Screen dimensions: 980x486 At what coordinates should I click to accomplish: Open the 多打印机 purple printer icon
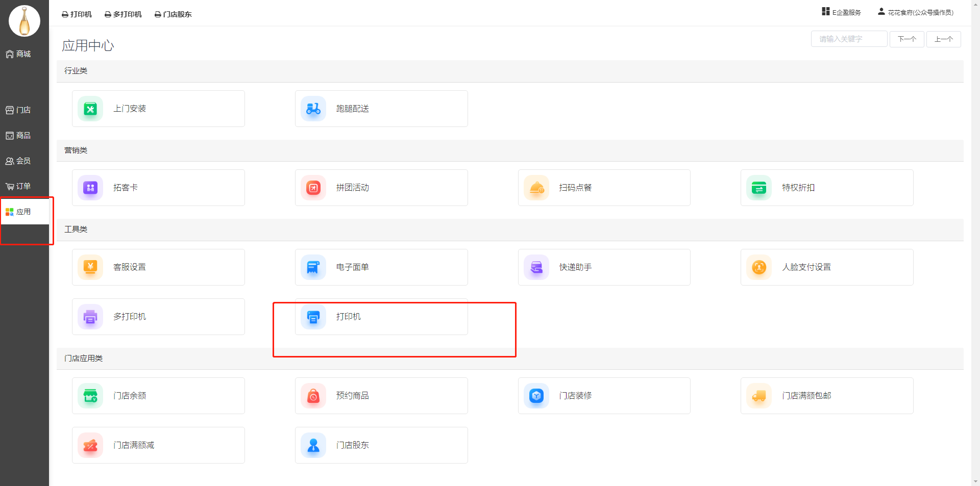90,317
